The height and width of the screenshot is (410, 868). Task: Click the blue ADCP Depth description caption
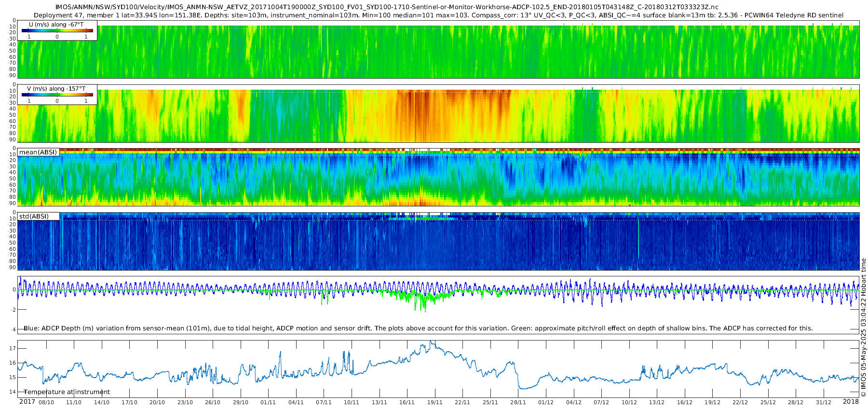[x=418, y=328]
